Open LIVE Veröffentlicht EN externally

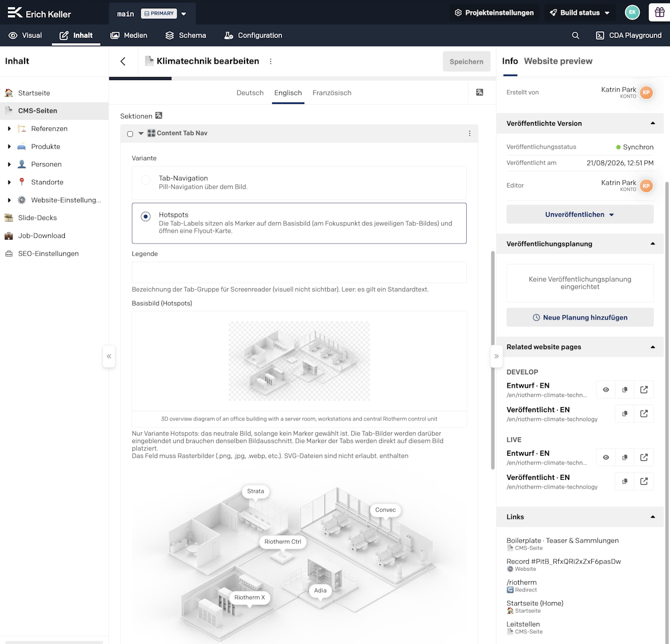644,481
